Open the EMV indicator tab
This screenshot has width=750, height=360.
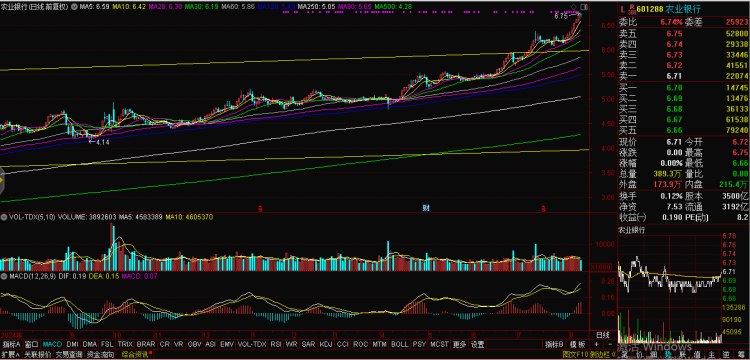[x=227, y=344]
